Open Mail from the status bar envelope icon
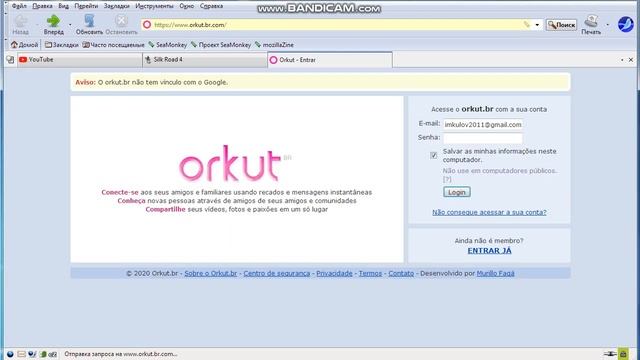Image resolution: width=640 pixels, height=360 pixels. (x=21, y=354)
